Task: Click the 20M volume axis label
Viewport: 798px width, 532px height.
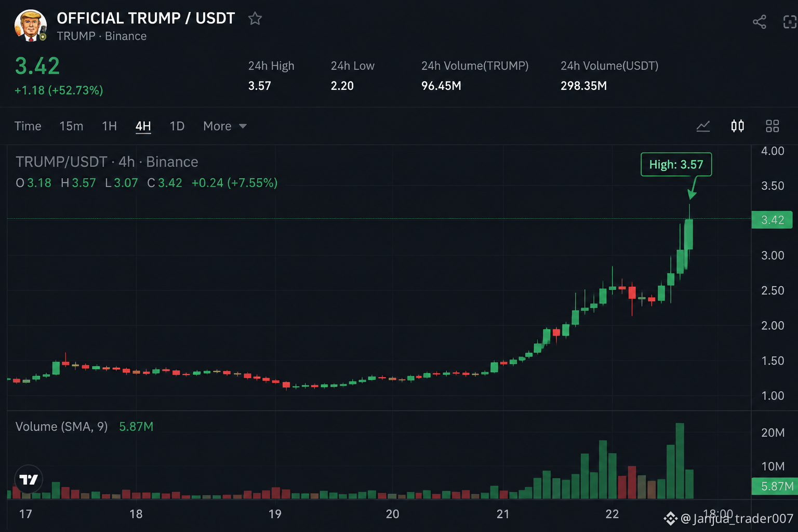Action: [x=773, y=433]
